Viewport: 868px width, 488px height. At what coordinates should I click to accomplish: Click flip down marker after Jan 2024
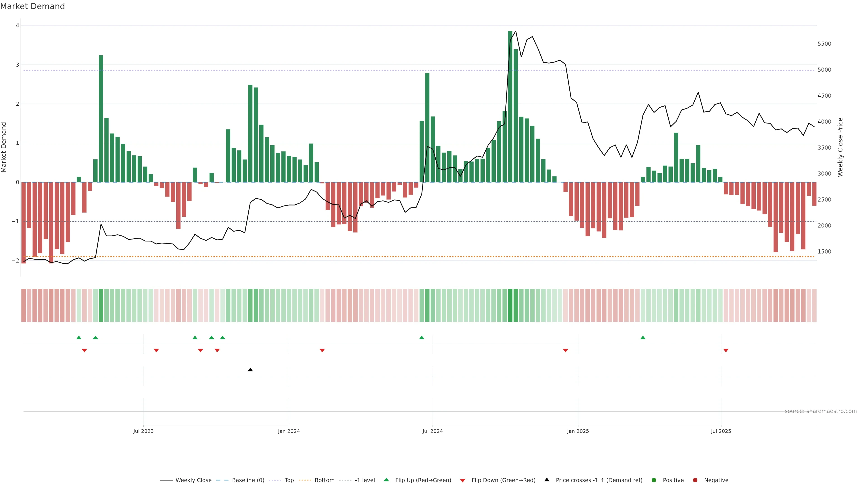pos(322,351)
